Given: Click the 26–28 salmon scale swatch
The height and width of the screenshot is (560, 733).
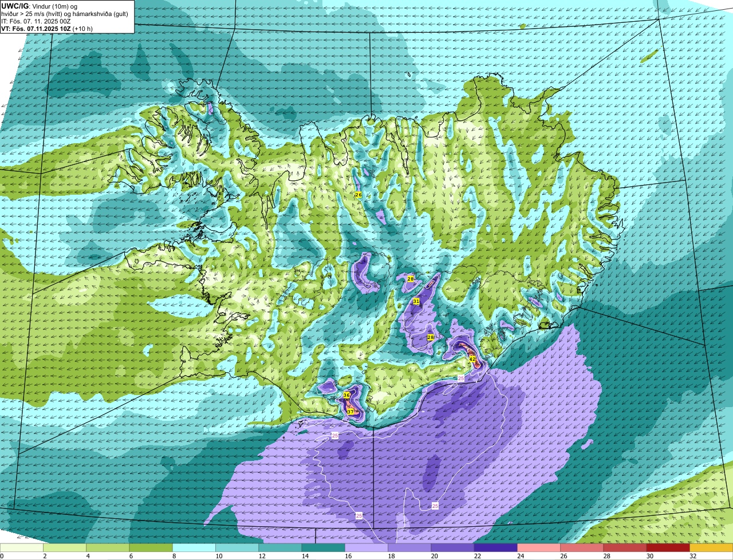Looking at the screenshot, I should click(582, 547).
